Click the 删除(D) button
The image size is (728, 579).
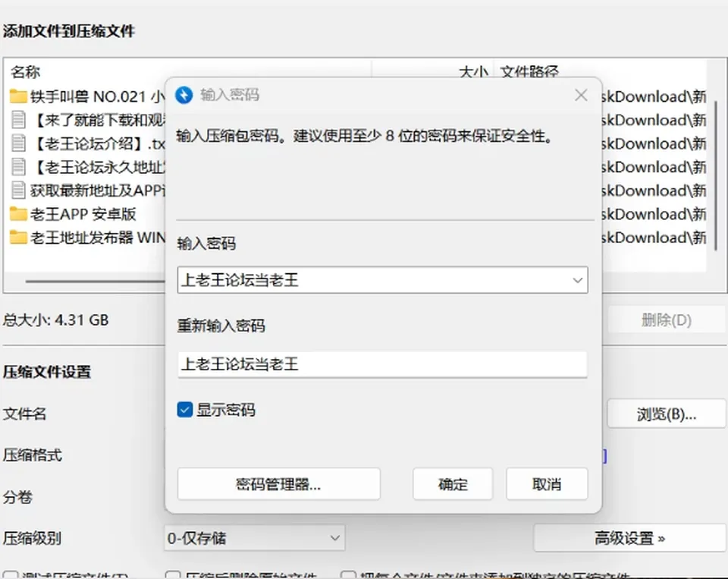coord(667,319)
